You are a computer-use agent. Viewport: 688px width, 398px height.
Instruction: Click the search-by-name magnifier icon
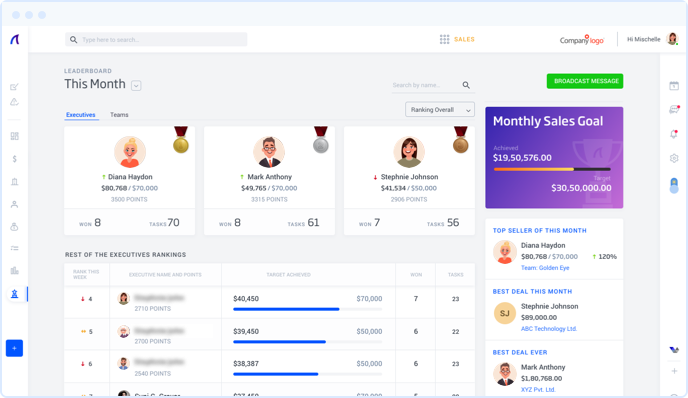466,85
